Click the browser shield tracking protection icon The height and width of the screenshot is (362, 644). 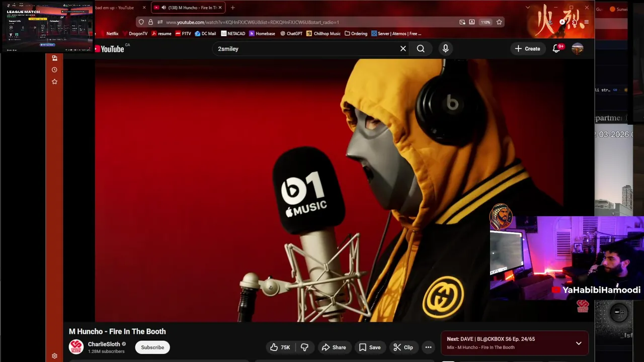(x=141, y=22)
